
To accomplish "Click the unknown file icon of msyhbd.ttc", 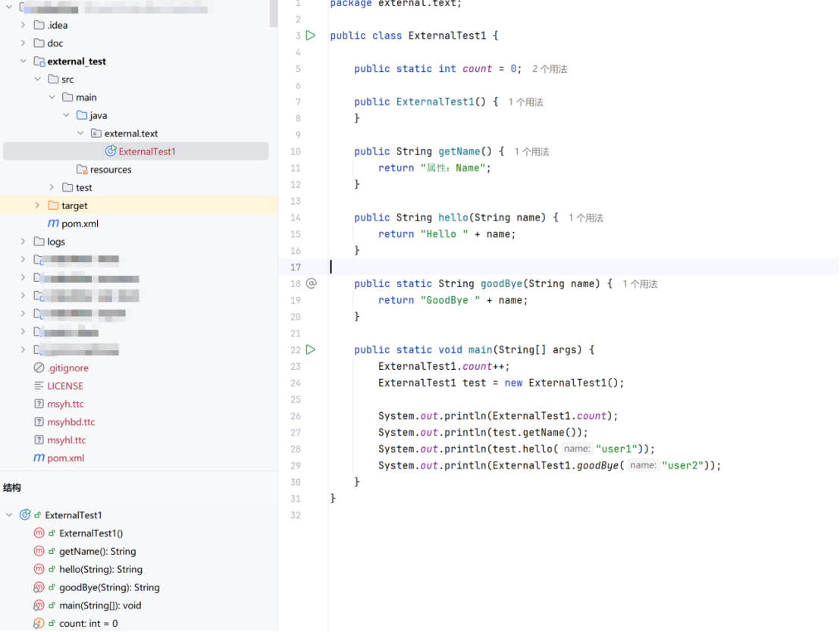I will [39, 421].
